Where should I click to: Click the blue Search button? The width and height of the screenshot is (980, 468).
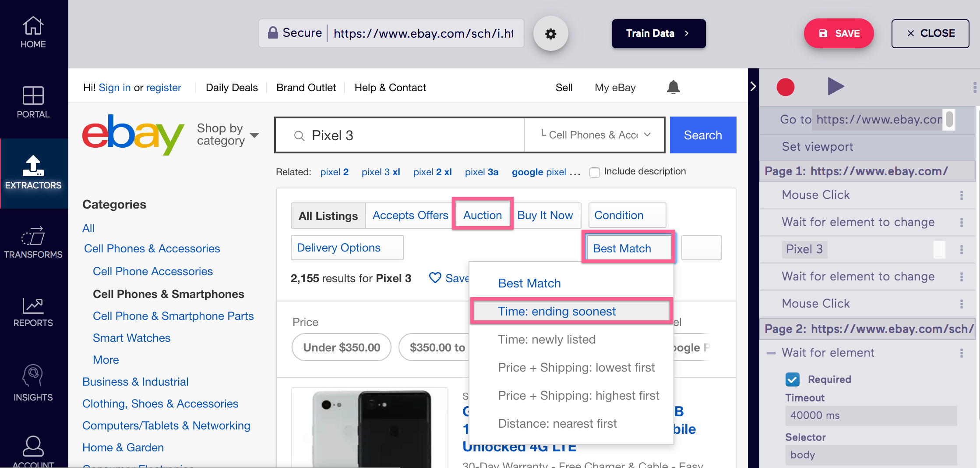coord(702,135)
